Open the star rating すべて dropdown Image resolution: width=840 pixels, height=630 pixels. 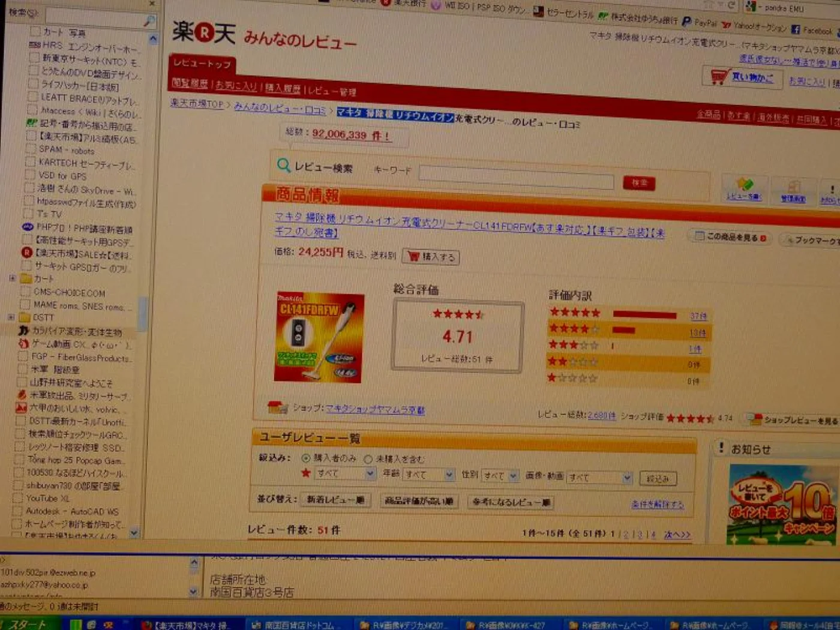click(345, 473)
